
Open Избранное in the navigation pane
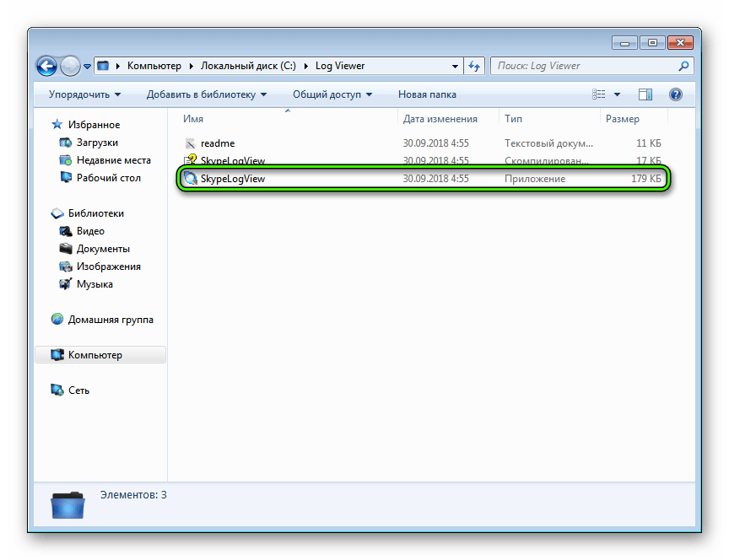94,125
